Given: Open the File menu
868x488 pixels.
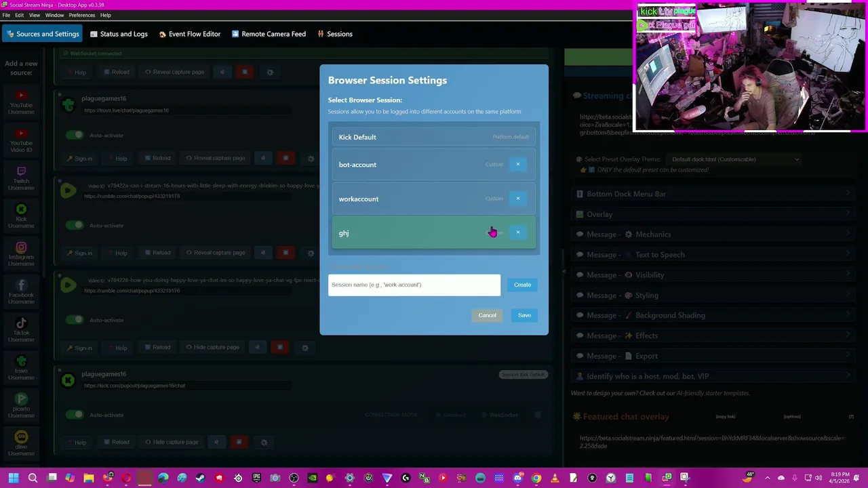Looking at the screenshot, I should [x=6, y=15].
